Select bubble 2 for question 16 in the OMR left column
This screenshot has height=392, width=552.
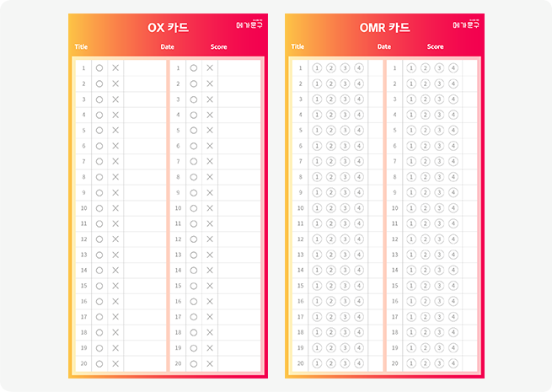(x=331, y=301)
